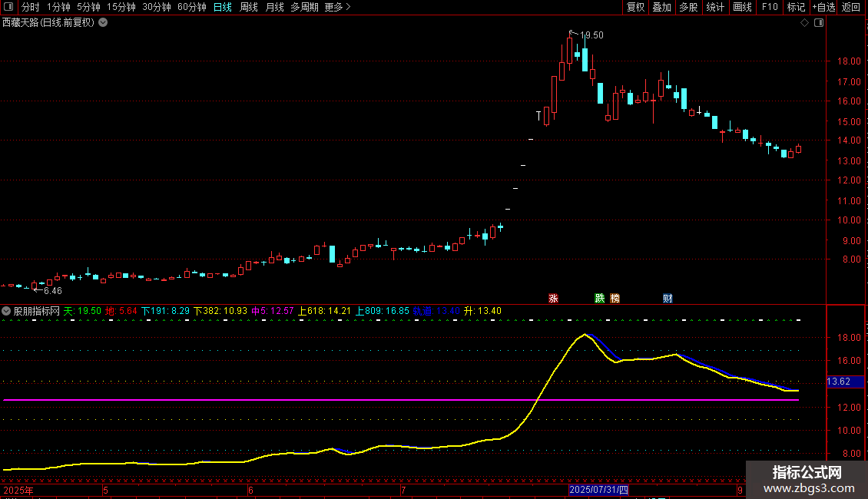Click the 地: 5.64 indicator value
Viewport: 868px width, 499px height.
121,311
